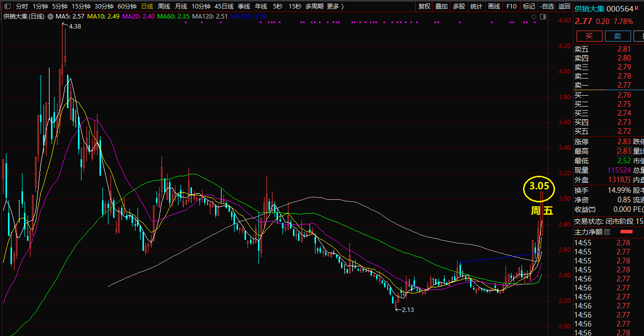Click the 买一 price 2.76
Screen dimensions: 644x336
pyautogui.click(x=624, y=95)
